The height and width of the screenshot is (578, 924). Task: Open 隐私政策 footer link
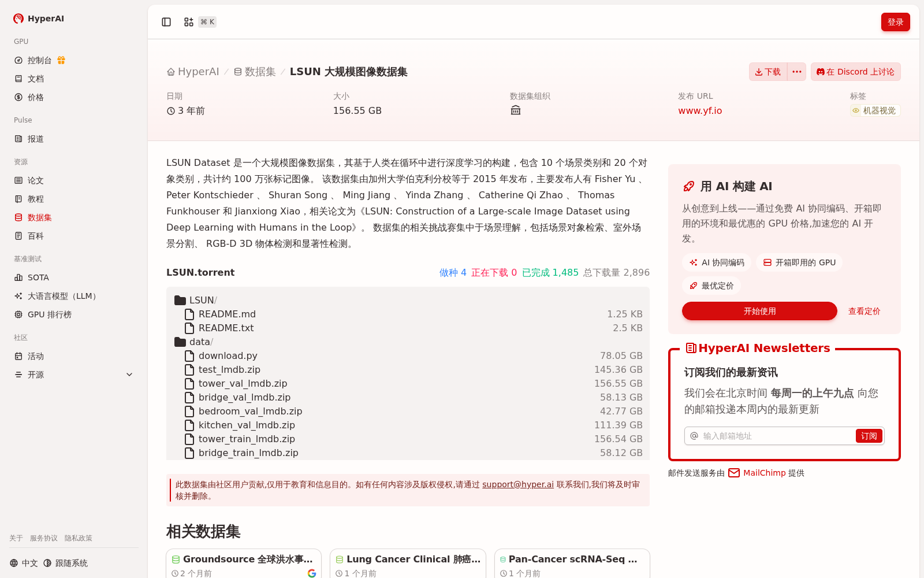(x=79, y=538)
